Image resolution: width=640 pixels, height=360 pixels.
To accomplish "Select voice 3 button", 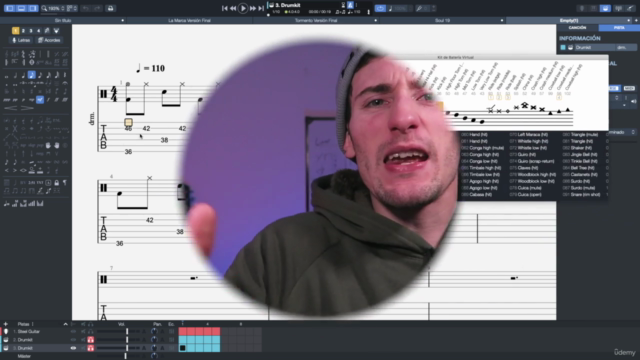I will coord(31,31).
